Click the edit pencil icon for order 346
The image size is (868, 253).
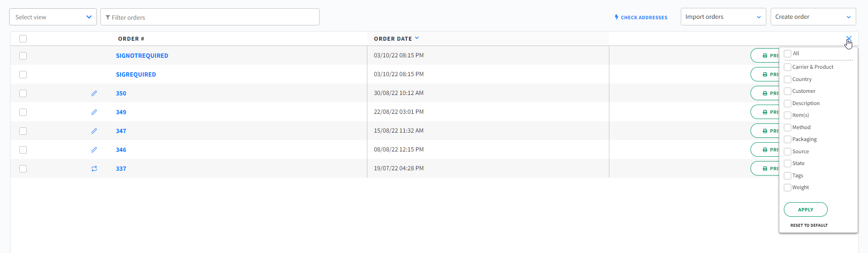pos(94,150)
